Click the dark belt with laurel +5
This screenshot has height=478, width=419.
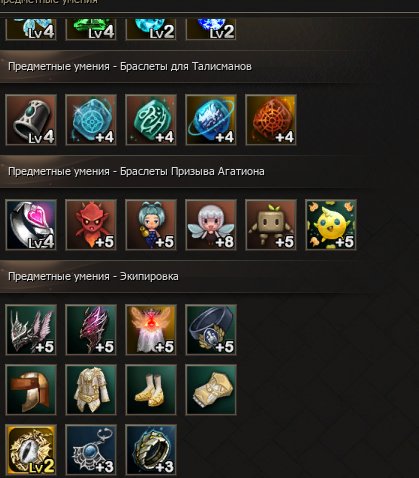coord(211,330)
